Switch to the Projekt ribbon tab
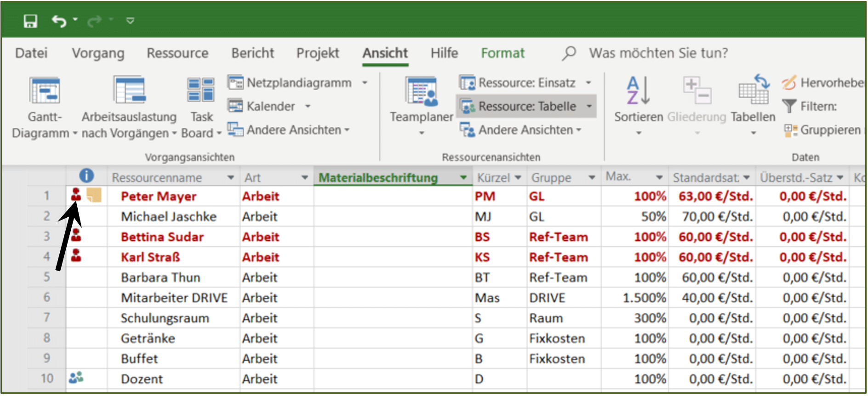 coord(318,53)
